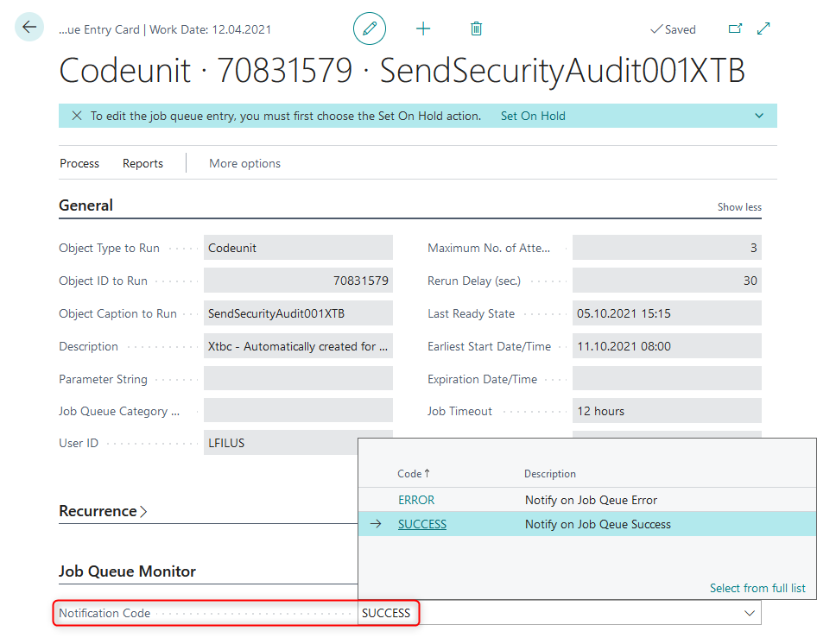
Task: Click Maximum No. of Attempts field
Action: [667, 248]
